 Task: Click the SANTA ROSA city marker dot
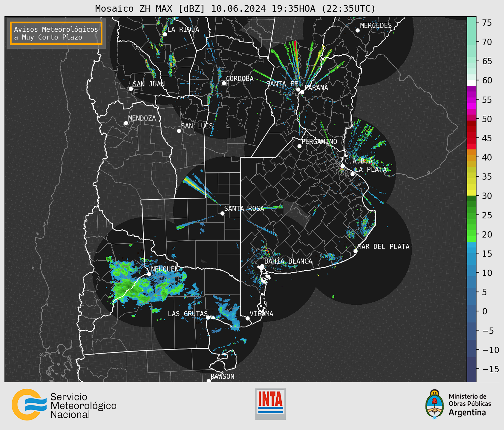pos(222,213)
